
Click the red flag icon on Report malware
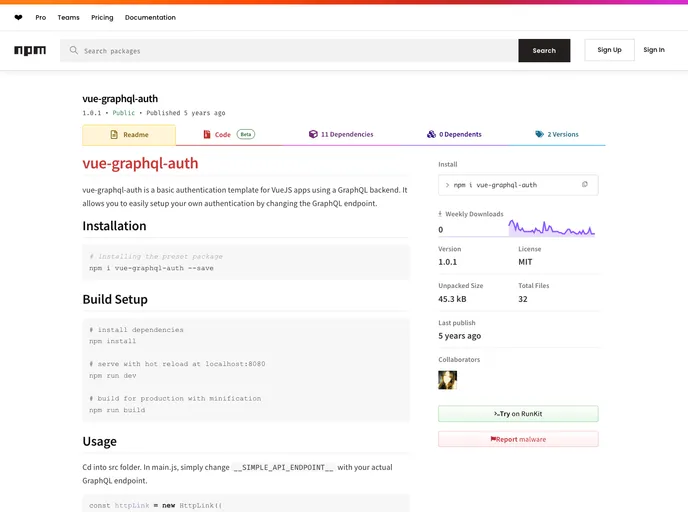493,439
